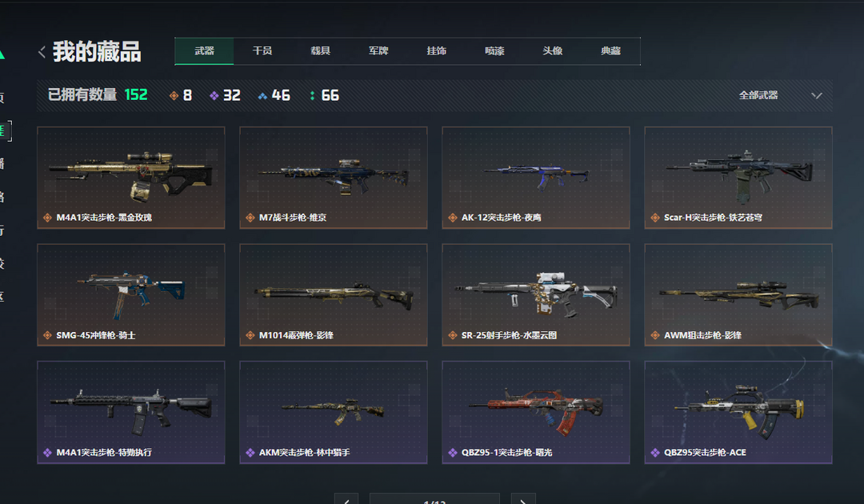Open the 挂饰 tab

coord(437,50)
